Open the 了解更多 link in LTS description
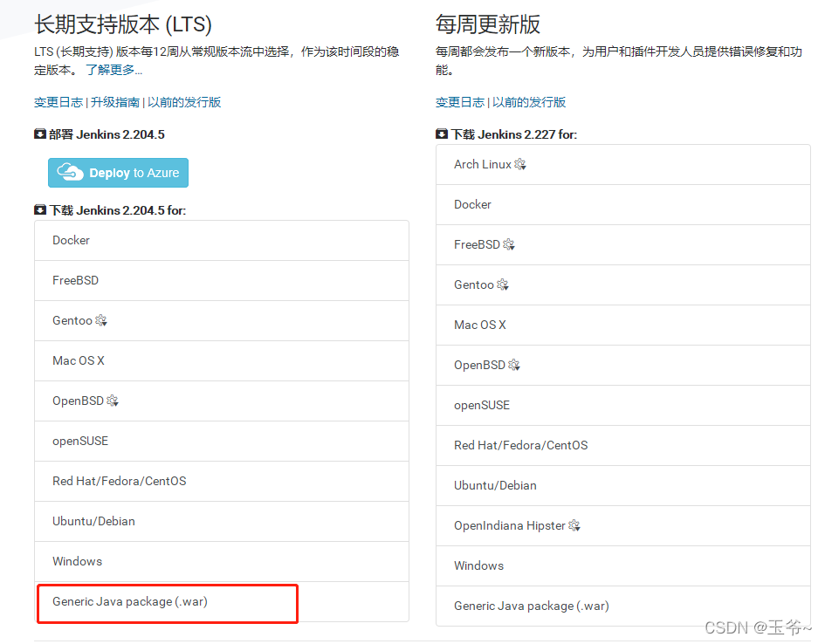 pos(113,70)
